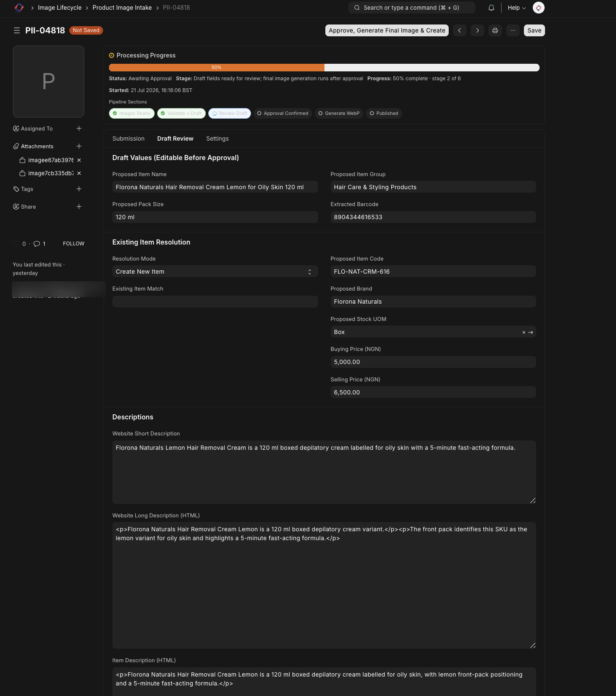Save the document
This screenshot has height=696, width=616.
(534, 30)
